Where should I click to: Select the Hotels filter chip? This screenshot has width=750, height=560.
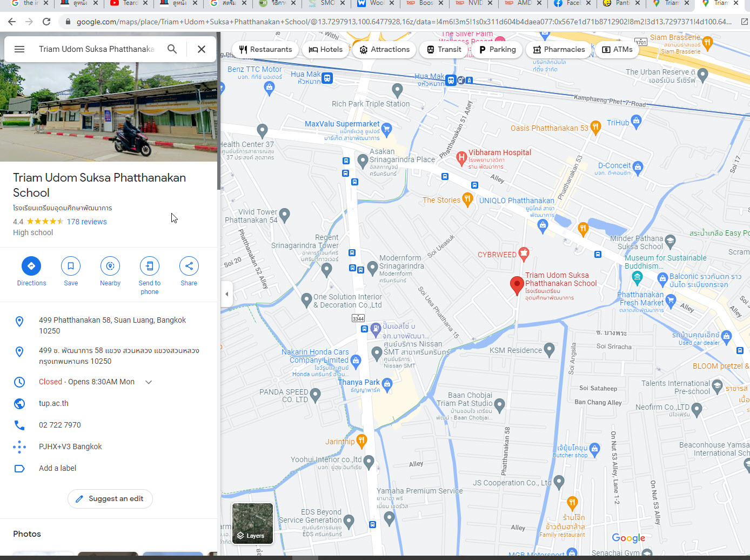point(326,50)
